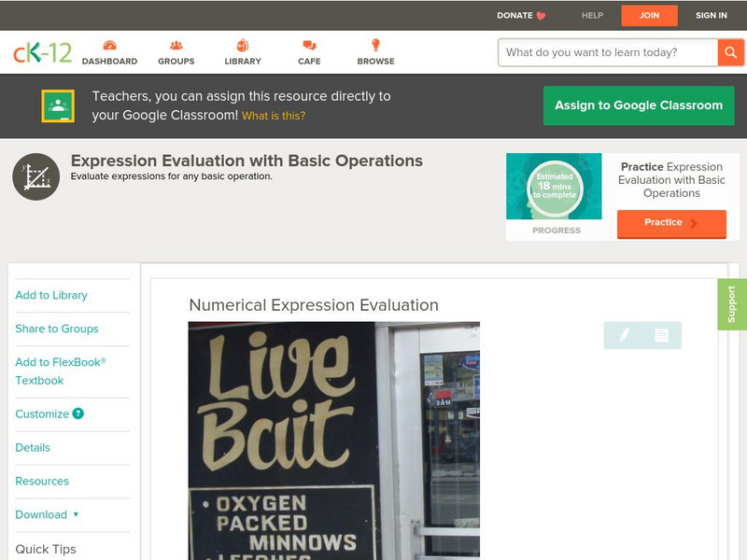Start the Practice button
The height and width of the screenshot is (560, 747).
point(670,223)
